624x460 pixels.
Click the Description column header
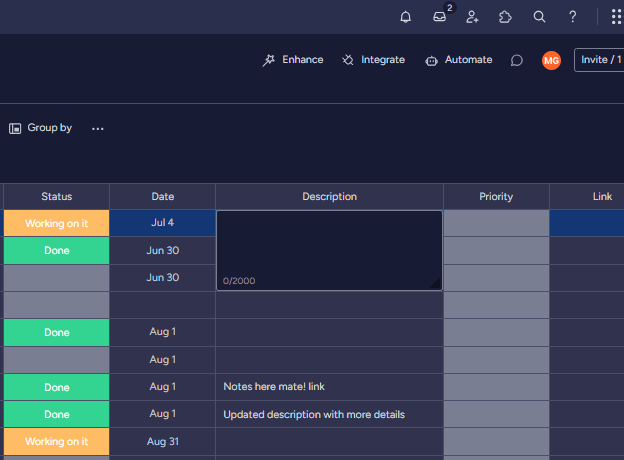point(330,197)
